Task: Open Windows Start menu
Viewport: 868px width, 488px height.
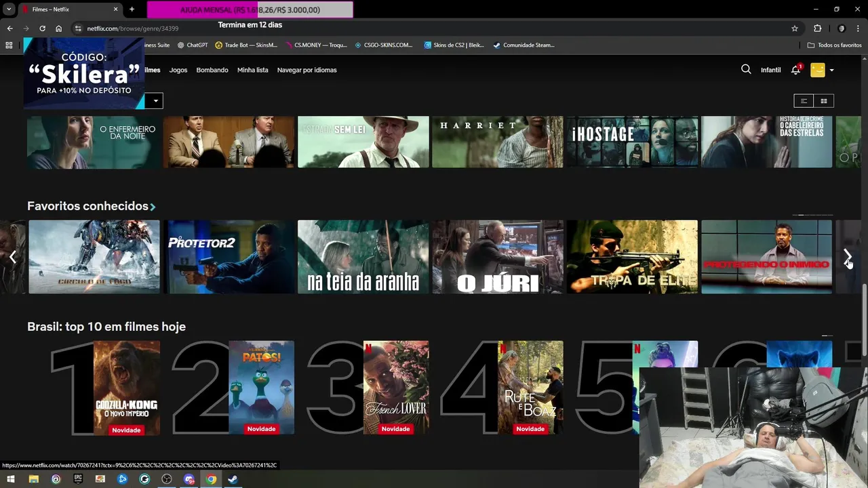Action: tap(11, 479)
